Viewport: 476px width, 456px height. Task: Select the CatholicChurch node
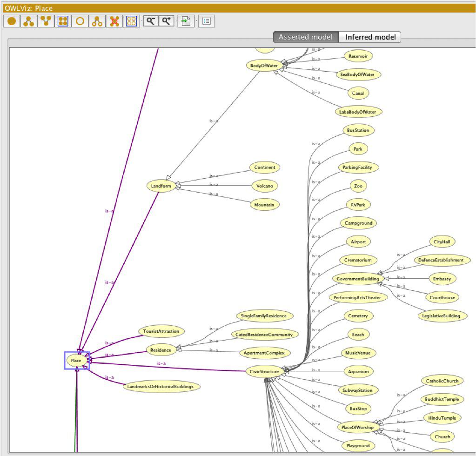442,381
